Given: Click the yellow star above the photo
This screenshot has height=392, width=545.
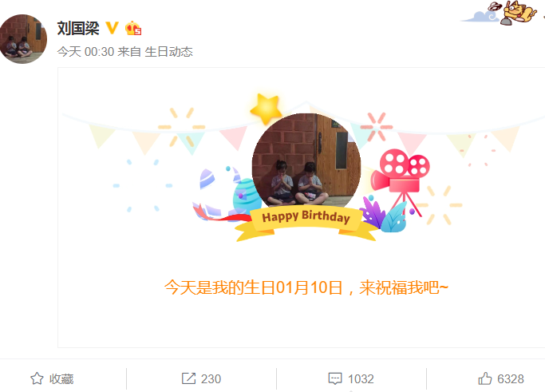Looking at the screenshot, I should click(267, 109).
